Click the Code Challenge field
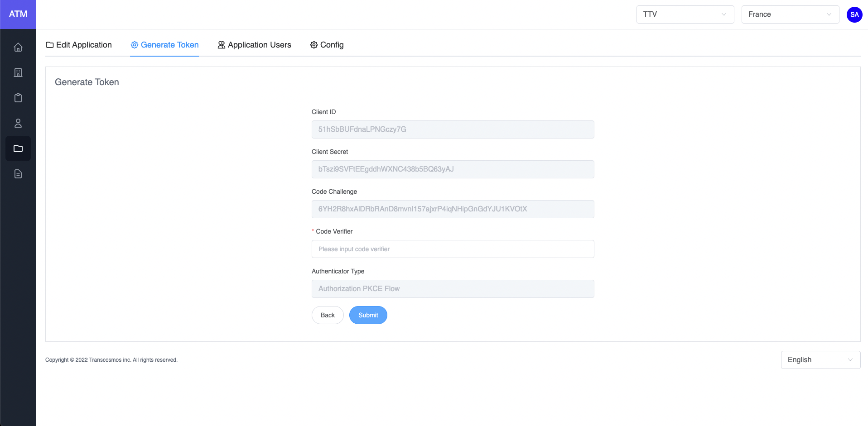This screenshot has width=868, height=426. (x=453, y=209)
